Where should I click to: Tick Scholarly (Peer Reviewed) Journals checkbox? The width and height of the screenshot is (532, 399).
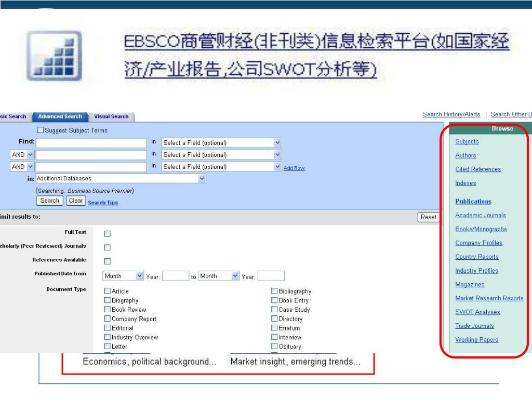point(108,247)
